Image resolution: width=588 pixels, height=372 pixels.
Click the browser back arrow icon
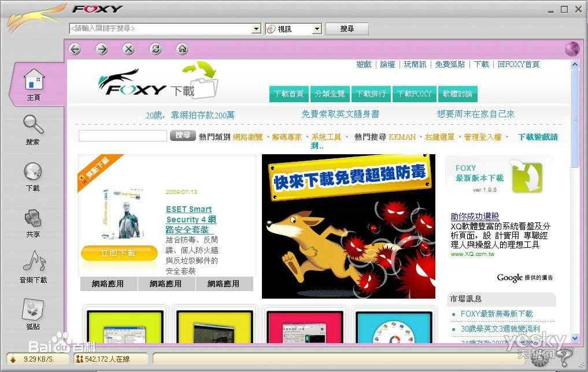click(x=75, y=49)
